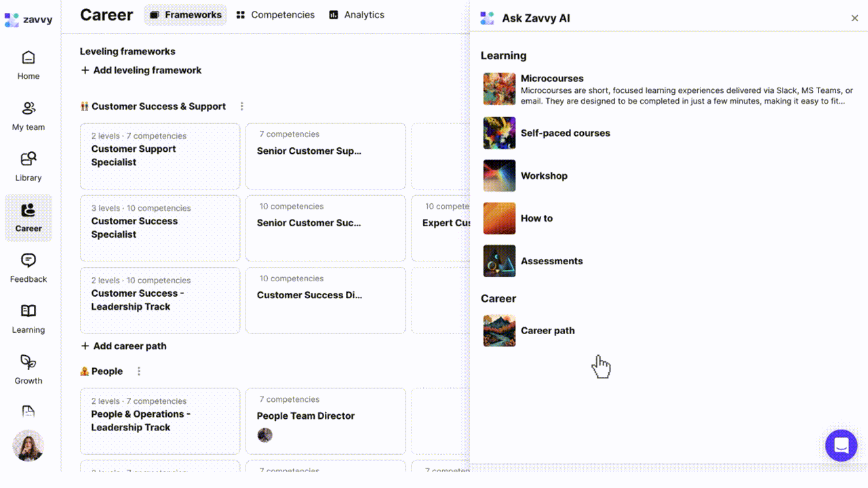868x488 pixels.
Task: Click the Microcourses thumbnail
Action: tap(499, 89)
